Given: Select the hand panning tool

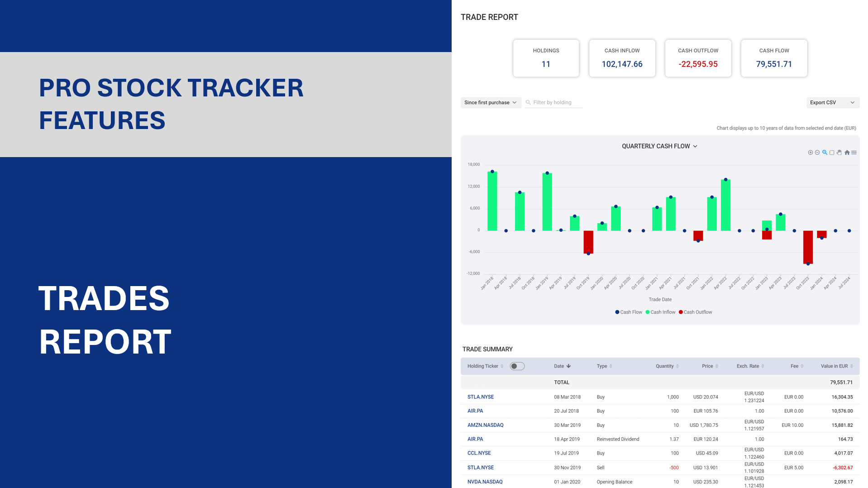Looking at the screenshot, I should (x=839, y=153).
